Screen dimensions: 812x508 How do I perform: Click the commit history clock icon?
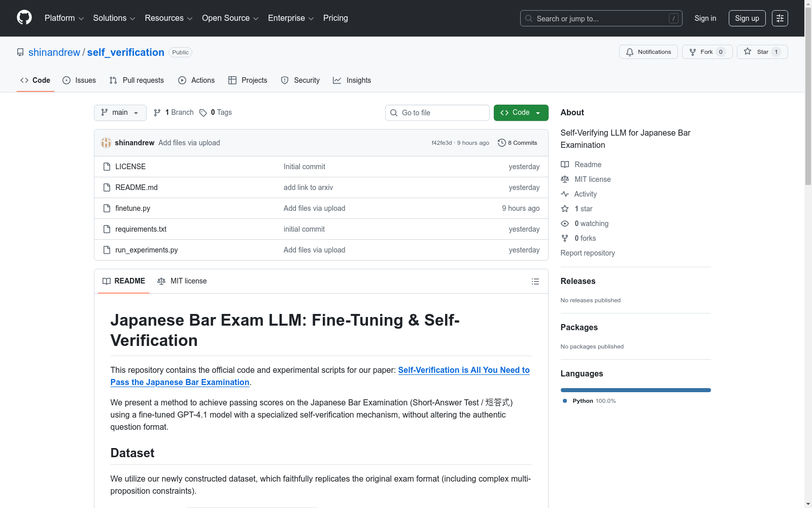pos(502,143)
